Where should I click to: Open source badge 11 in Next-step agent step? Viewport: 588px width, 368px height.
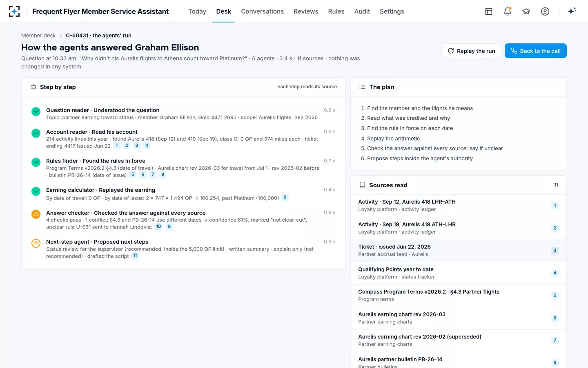(x=135, y=256)
